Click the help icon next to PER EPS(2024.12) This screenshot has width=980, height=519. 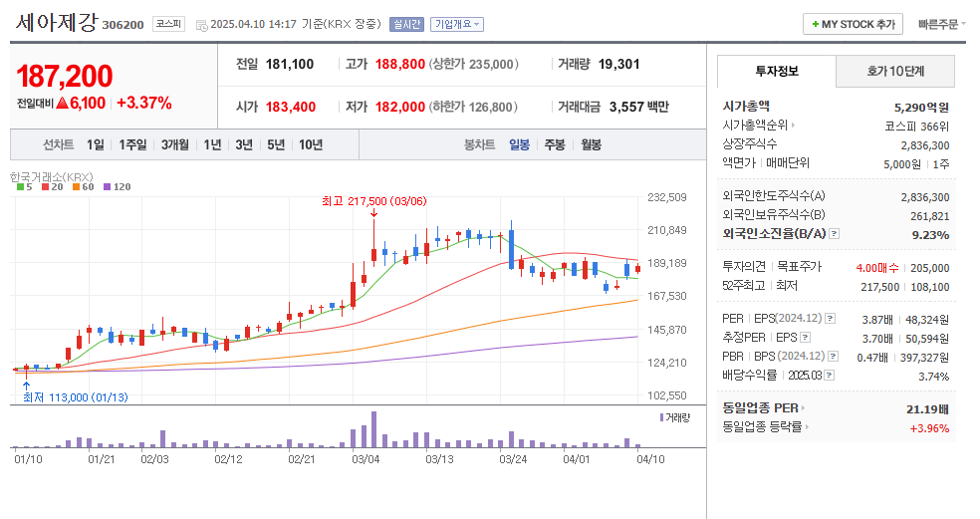tap(830, 319)
